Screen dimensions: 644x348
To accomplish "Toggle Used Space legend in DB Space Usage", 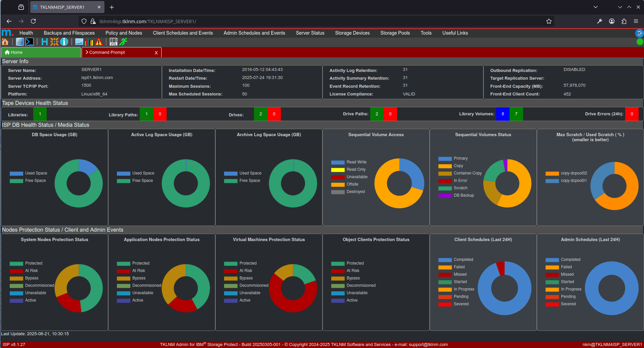I will point(16,173).
